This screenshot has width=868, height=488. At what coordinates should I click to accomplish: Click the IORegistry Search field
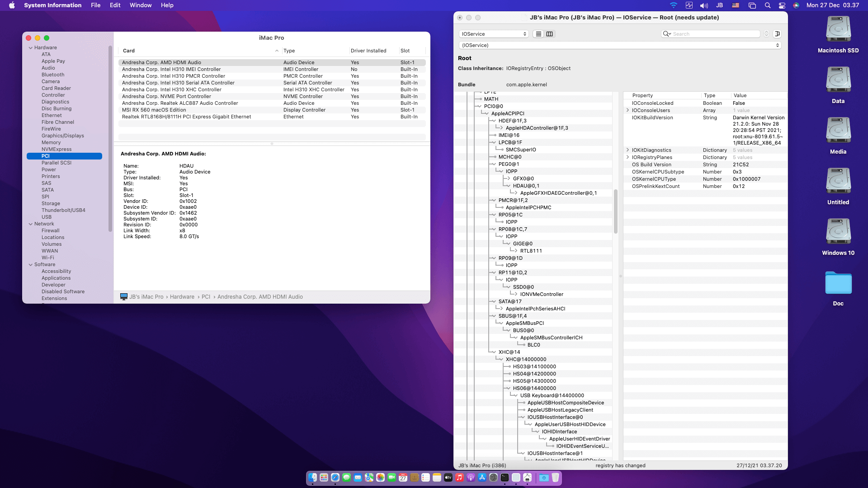pos(714,34)
